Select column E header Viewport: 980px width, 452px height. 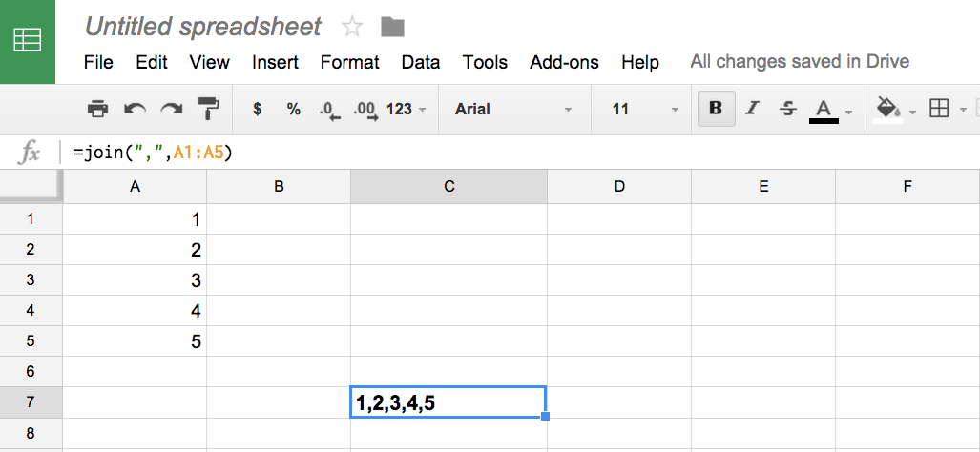763,186
